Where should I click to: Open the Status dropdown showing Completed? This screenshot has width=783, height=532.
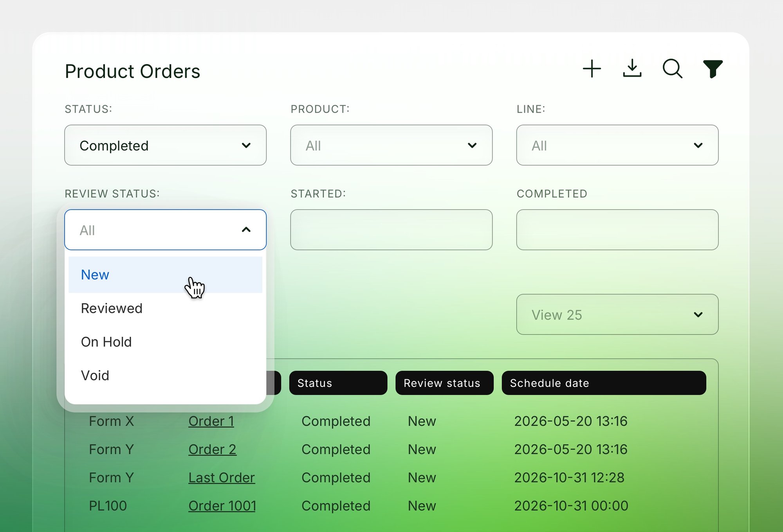pos(165,145)
